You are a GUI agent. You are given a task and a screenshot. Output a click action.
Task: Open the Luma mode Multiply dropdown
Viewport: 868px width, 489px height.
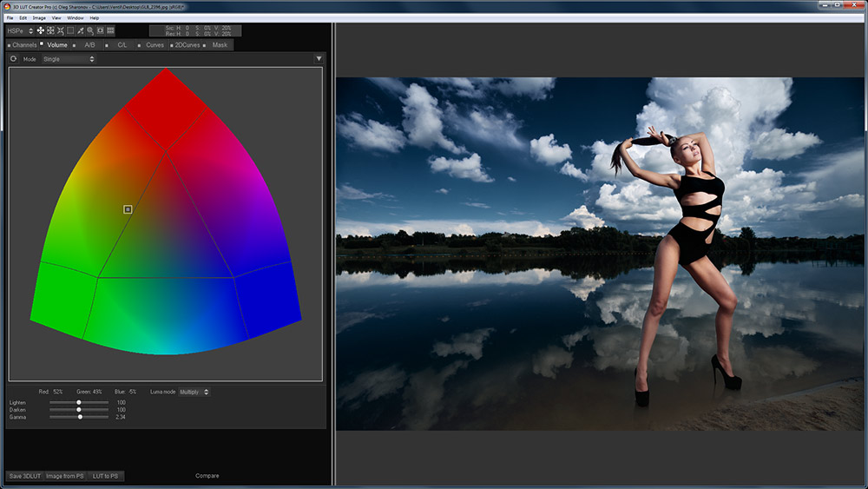(x=194, y=392)
